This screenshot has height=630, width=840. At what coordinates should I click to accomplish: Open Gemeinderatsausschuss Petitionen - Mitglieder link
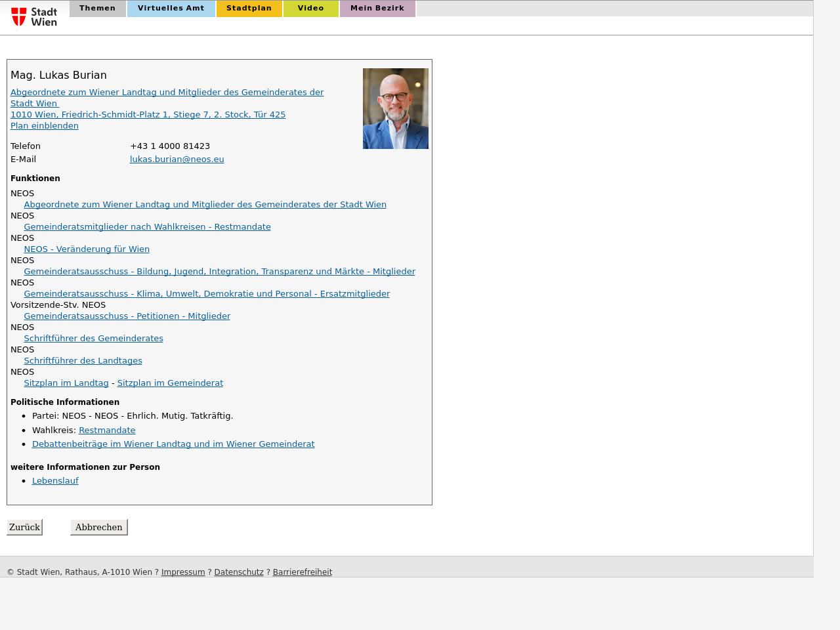point(127,316)
